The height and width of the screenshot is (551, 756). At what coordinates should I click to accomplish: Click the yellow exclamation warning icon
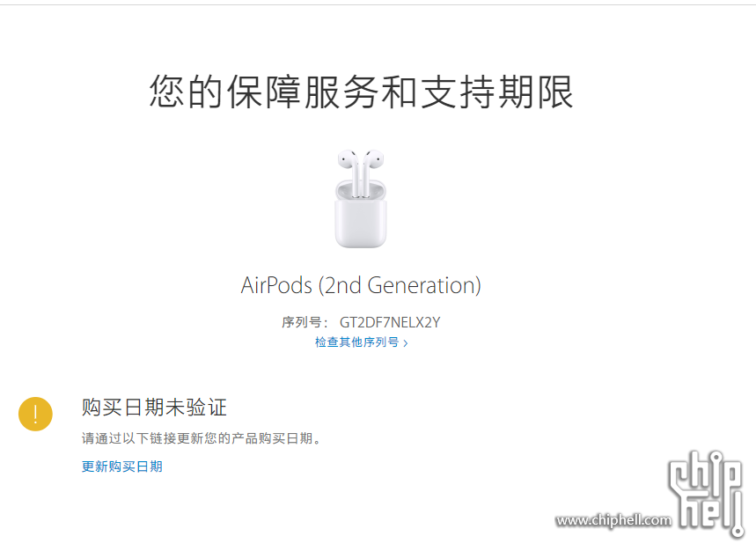pyautogui.click(x=35, y=414)
